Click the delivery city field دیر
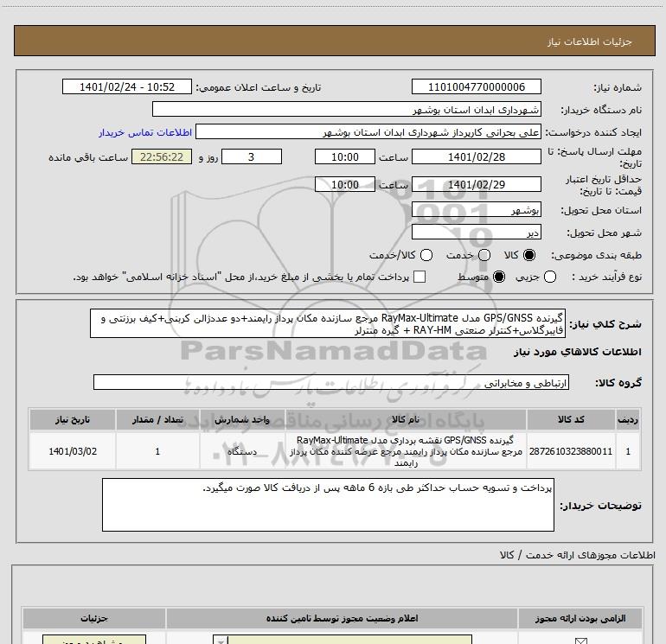 (x=476, y=232)
